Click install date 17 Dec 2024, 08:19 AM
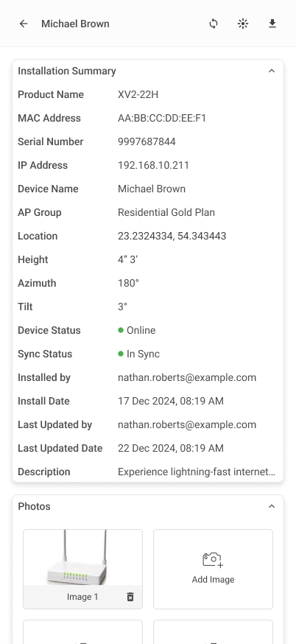The image size is (296, 644). tap(171, 402)
